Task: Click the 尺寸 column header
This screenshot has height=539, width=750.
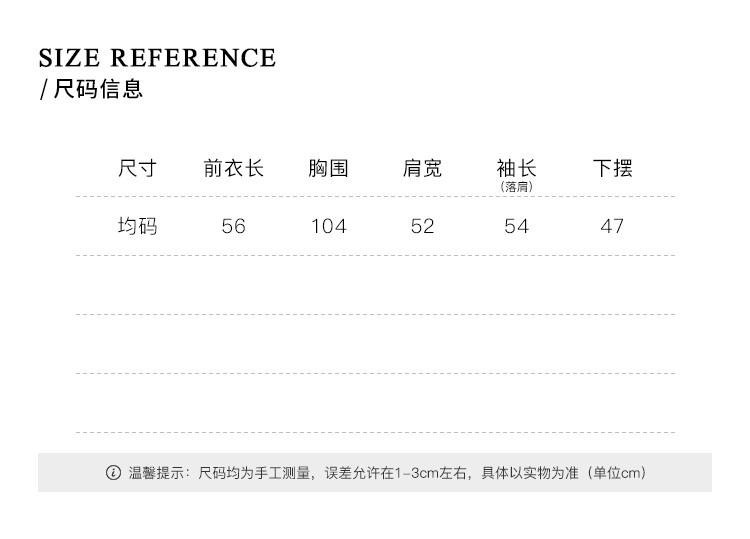Action: [137, 168]
